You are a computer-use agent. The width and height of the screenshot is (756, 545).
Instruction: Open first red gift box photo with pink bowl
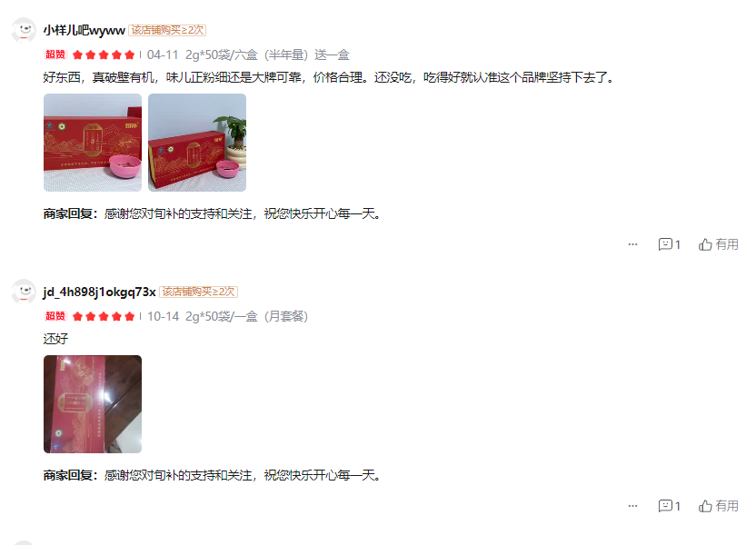pyautogui.click(x=93, y=143)
